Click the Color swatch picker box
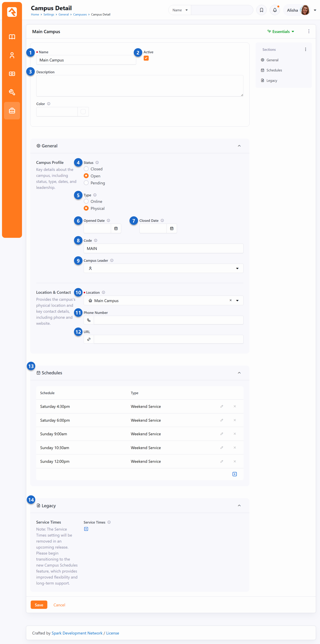 (x=83, y=112)
